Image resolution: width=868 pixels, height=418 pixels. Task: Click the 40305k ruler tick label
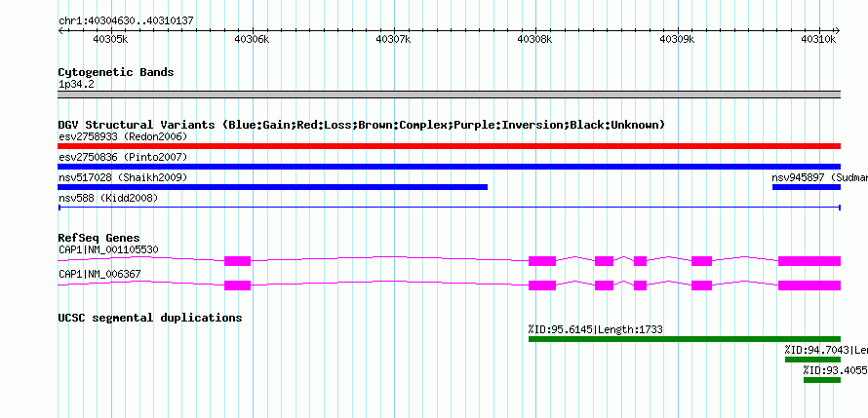click(111, 39)
